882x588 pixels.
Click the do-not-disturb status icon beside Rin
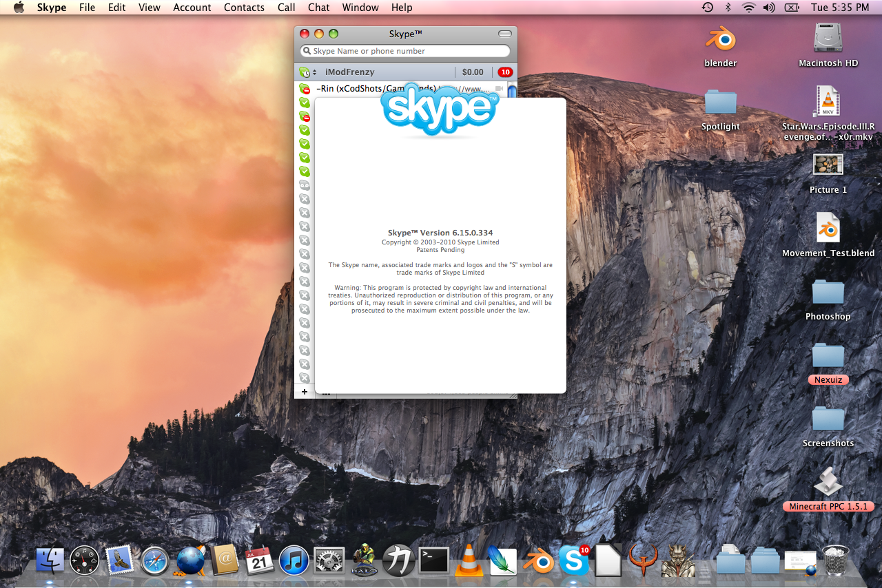click(305, 89)
